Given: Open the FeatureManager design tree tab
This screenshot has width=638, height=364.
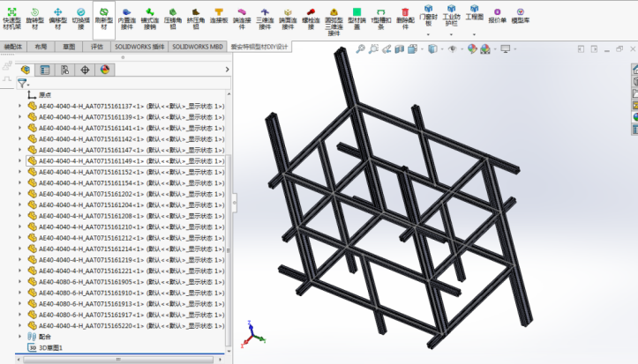Looking at the screenshot, I should coord(26,70).
